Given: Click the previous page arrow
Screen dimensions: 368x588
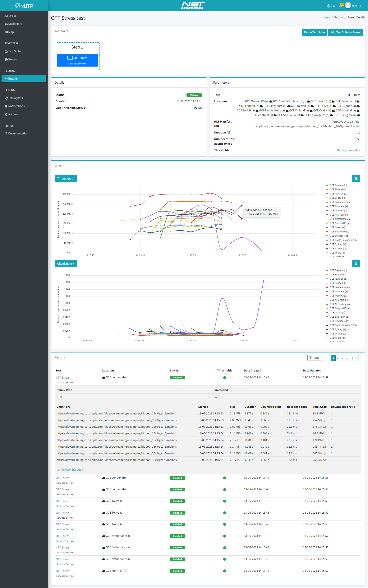Looking at the screenshot, I should point(329,358).
